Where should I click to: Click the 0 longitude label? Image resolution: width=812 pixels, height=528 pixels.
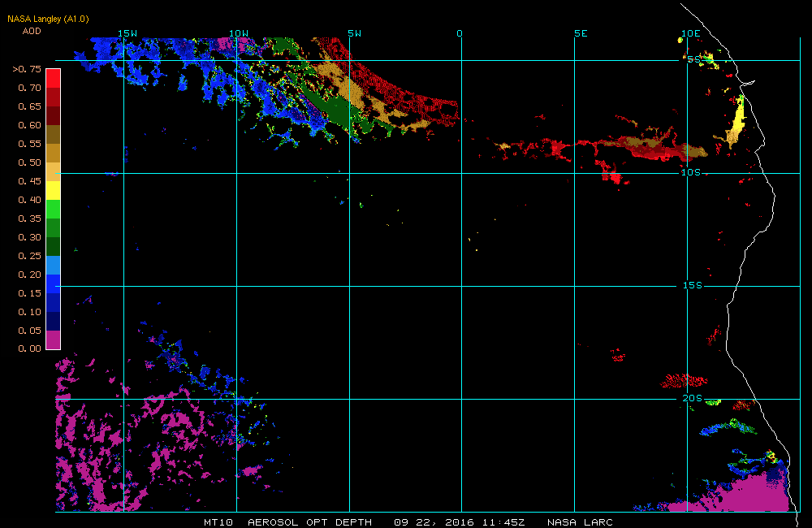[460, 33]
